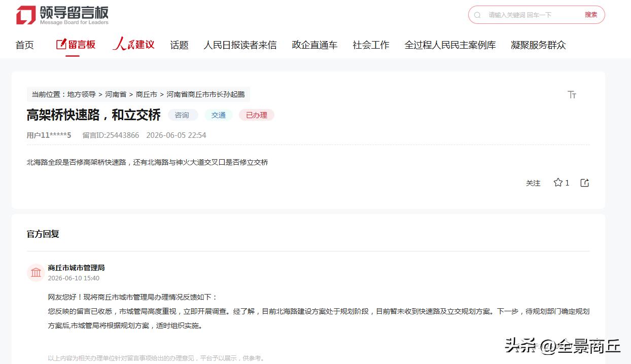Click the 已办理 status tag

[x=257, y=115]
